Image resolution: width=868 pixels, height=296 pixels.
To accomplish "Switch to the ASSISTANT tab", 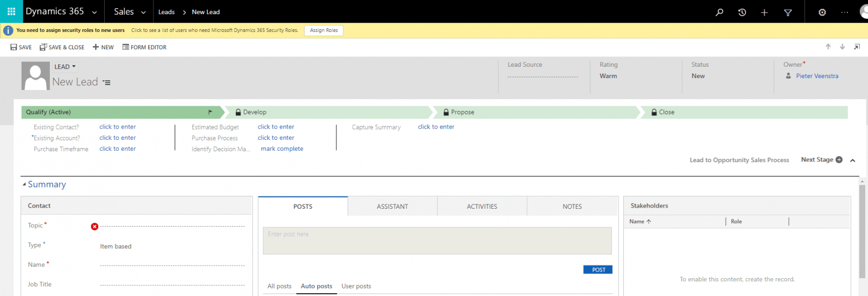I will [393, 206].
